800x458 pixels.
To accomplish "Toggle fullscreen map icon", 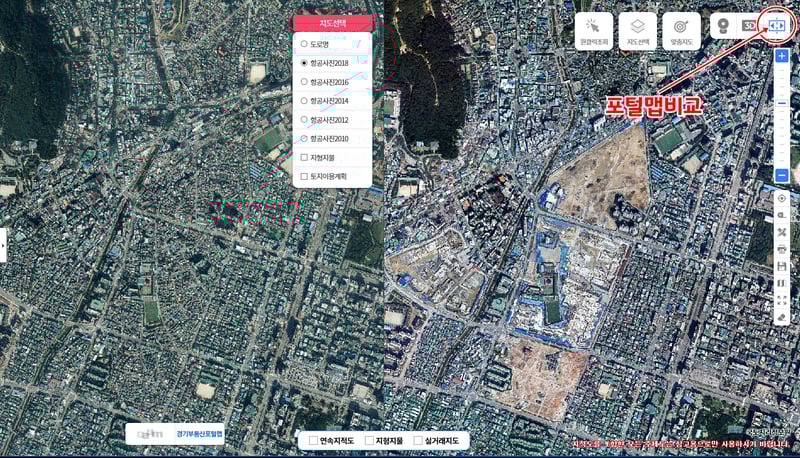I will tap(782, 300).
